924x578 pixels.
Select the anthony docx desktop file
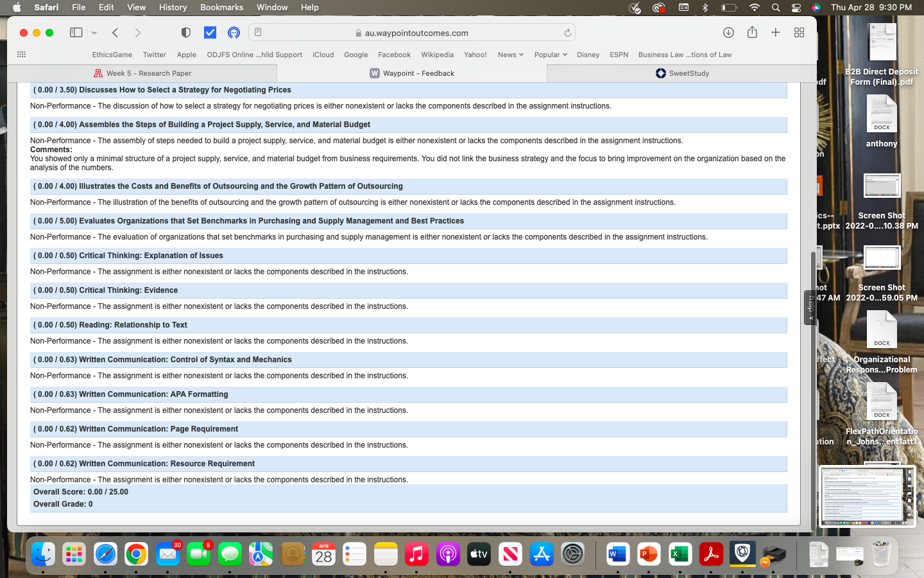[x=882, y=122]
